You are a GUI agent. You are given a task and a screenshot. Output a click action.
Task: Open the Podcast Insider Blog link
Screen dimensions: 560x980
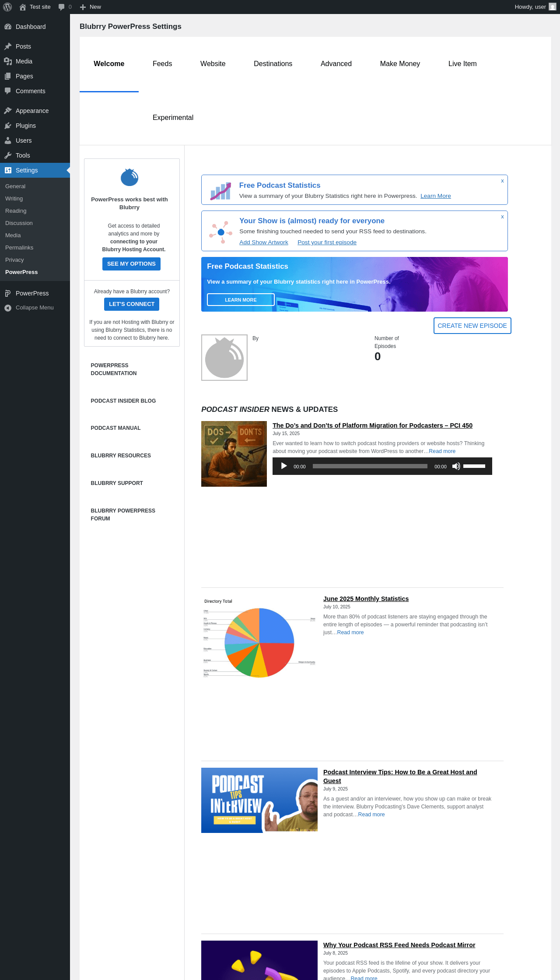pyautogui.click(x=123, y=401)
